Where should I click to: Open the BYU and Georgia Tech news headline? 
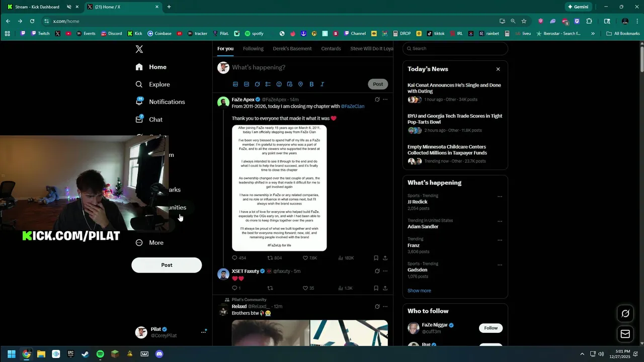pos(455,119)
